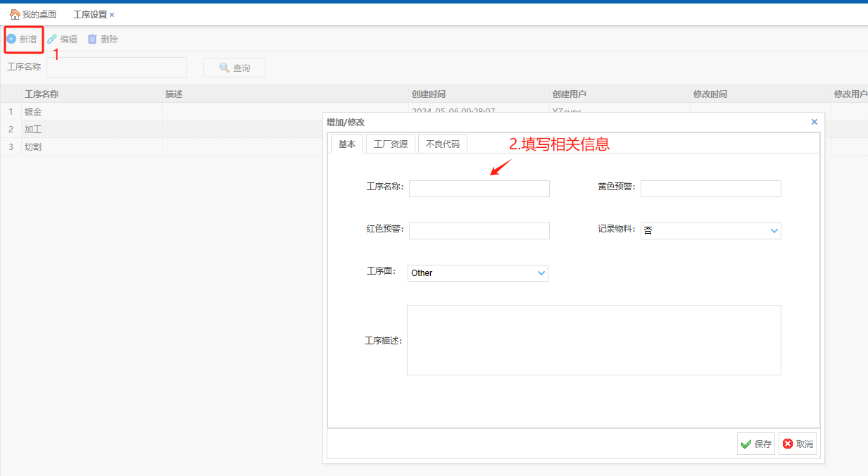Close the 工序设置 tab with its x
Viewport: 868px width, 476px height.
[112, 15]
